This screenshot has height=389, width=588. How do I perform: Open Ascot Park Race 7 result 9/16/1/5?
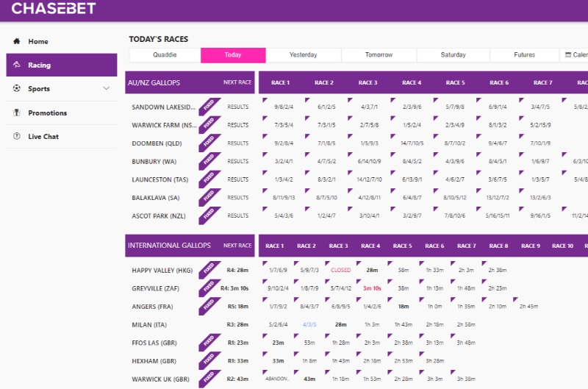coord(540,215)
